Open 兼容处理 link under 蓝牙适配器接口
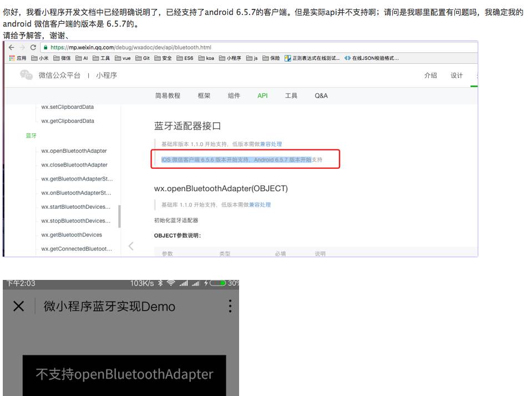 click(x=271, y=144)
